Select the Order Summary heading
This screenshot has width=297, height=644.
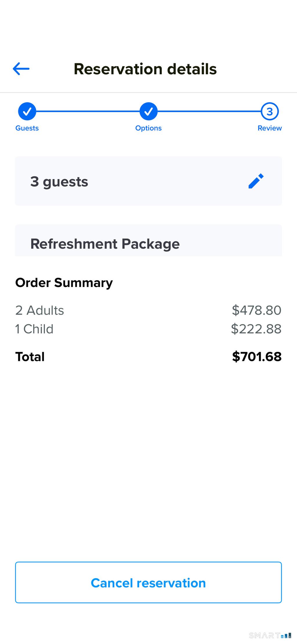pos(64,282)
